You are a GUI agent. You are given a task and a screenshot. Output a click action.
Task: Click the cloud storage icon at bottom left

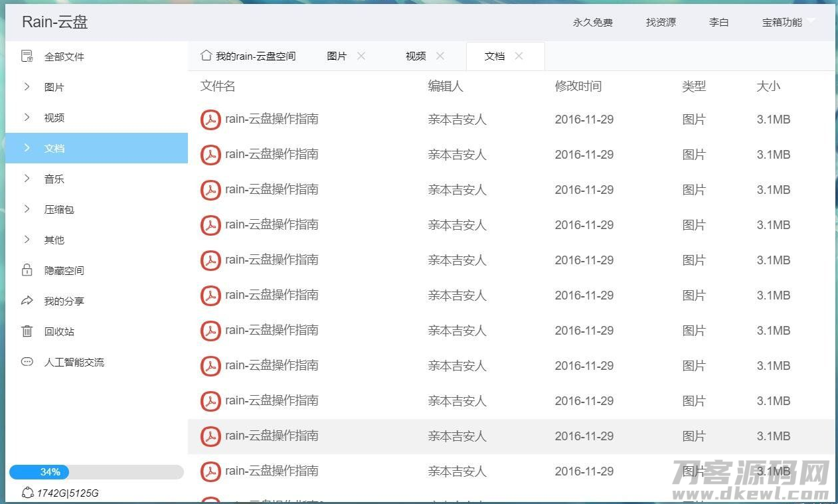click(27, 493)
